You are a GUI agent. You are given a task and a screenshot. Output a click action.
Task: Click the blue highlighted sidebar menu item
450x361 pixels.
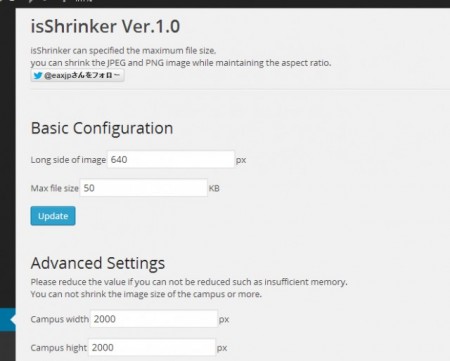[8, 320]
